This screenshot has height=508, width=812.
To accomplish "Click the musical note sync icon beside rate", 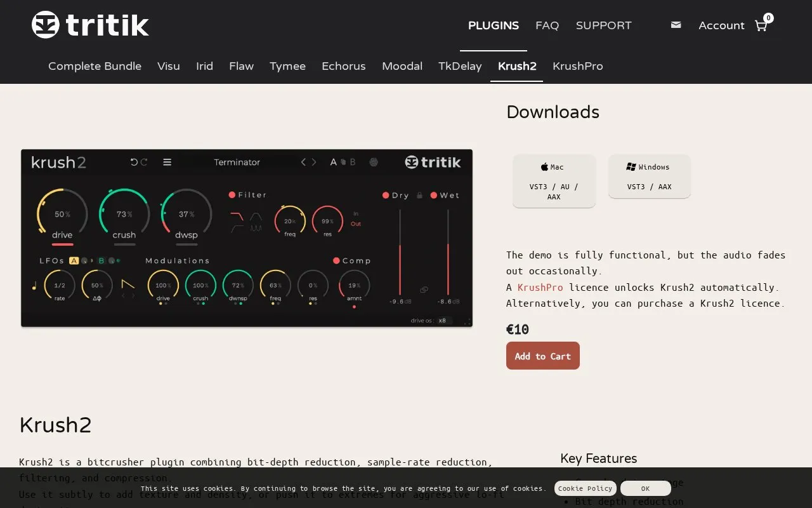I will pos(34,285).
